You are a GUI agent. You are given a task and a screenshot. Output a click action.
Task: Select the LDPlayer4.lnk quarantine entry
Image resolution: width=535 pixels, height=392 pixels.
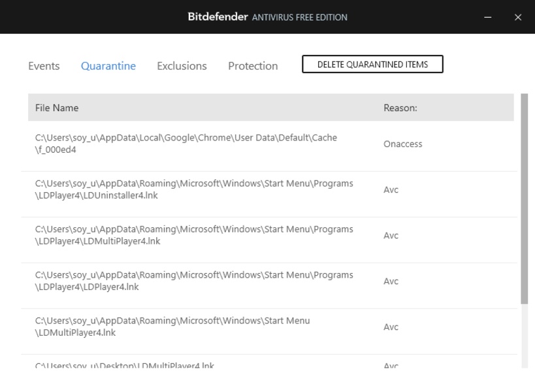tap(194, 281)
